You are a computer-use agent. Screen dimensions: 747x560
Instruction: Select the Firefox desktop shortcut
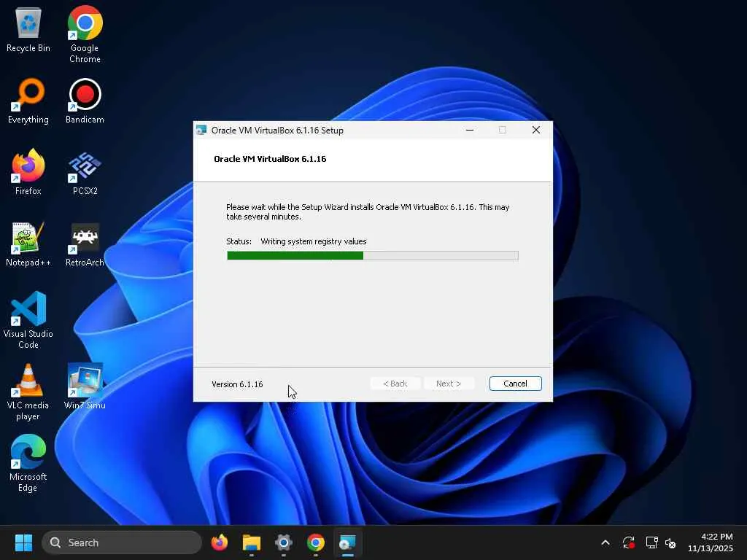coord(28,172)
